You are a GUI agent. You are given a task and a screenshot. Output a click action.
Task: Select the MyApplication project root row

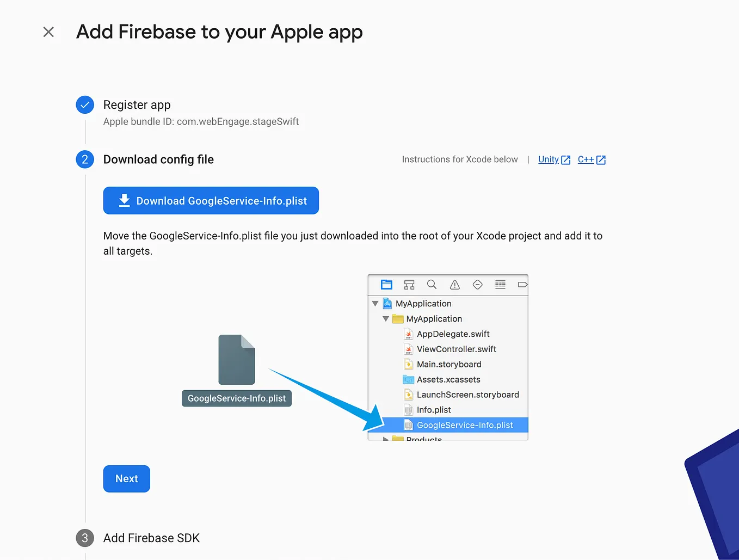point(448,304)
